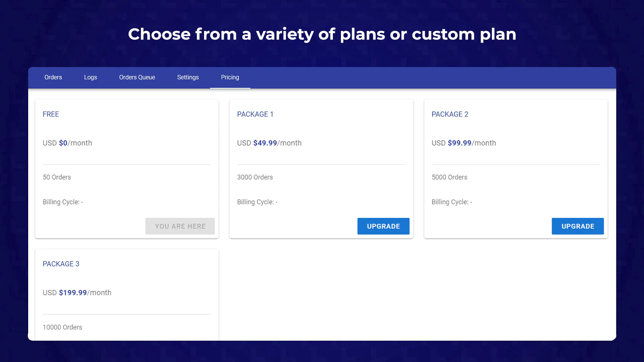Go to the Settings tab

click(x=188, y=77)
